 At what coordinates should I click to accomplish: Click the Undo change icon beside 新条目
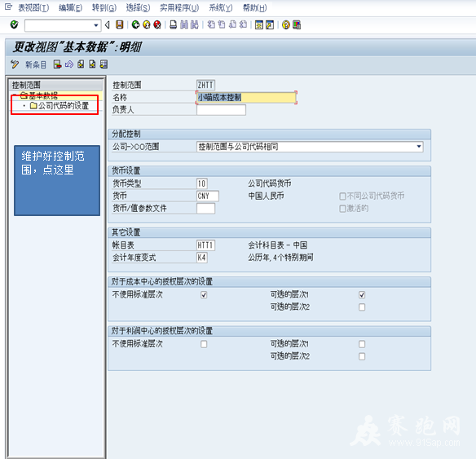[69, 64]
